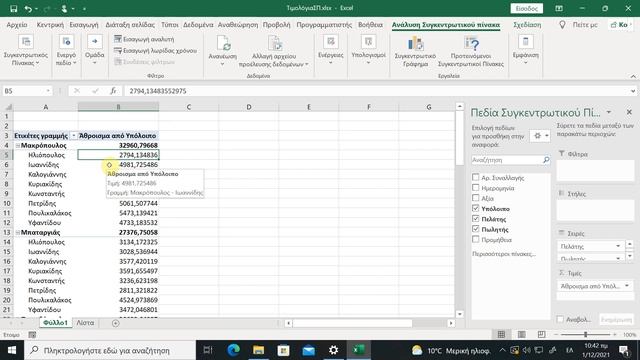Open the Ενέργειες ribbon button

331,51
